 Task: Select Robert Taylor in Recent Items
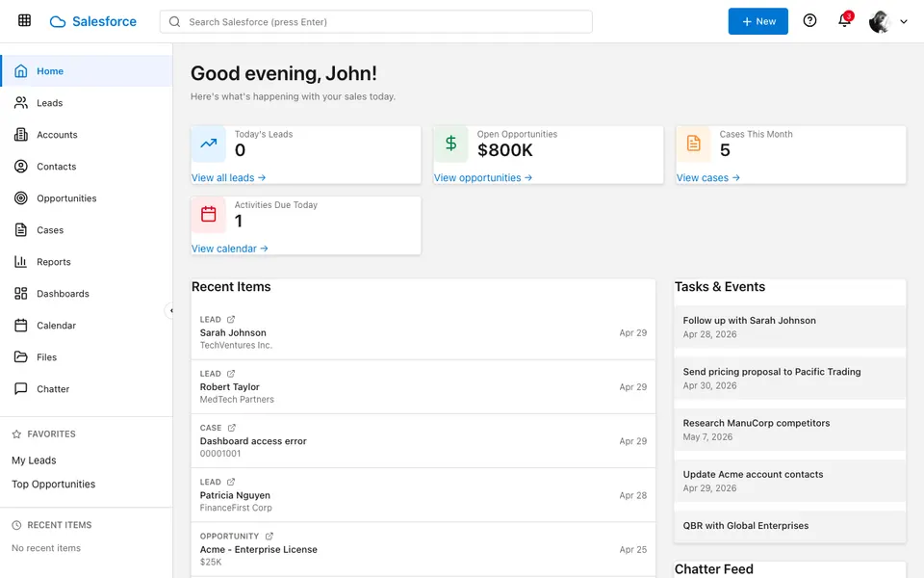[x=423, y=386]
